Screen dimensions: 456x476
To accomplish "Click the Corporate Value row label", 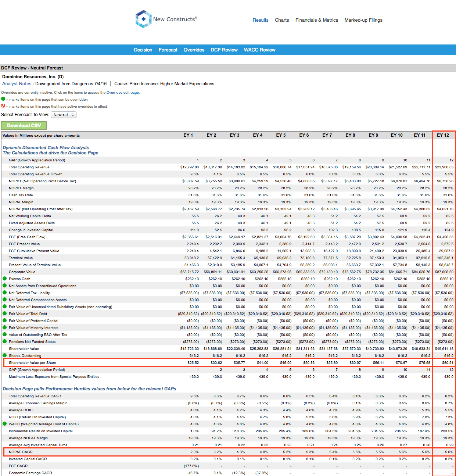I will (x=22, y=272).
